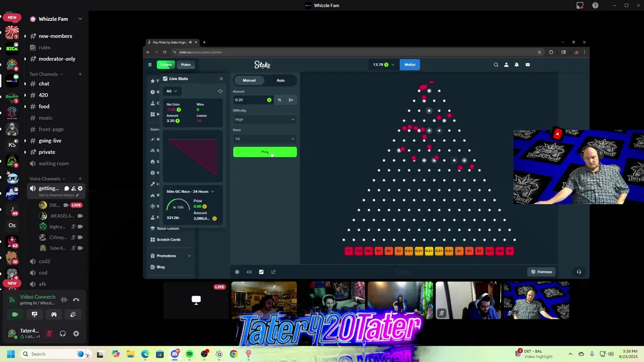Open the Rows dropdown
The image size is (644, 362).
(265, 139)
